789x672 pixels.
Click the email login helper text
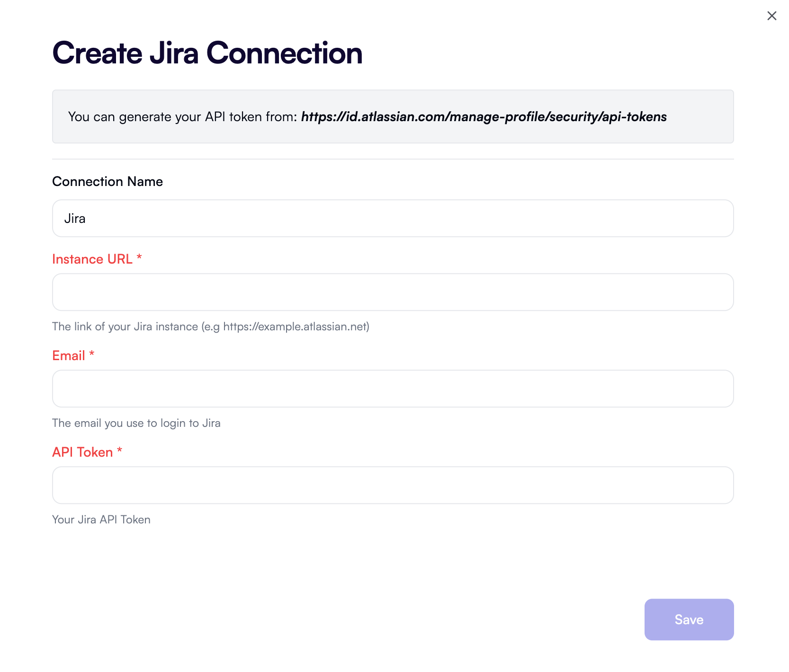[x=136, y=423]
